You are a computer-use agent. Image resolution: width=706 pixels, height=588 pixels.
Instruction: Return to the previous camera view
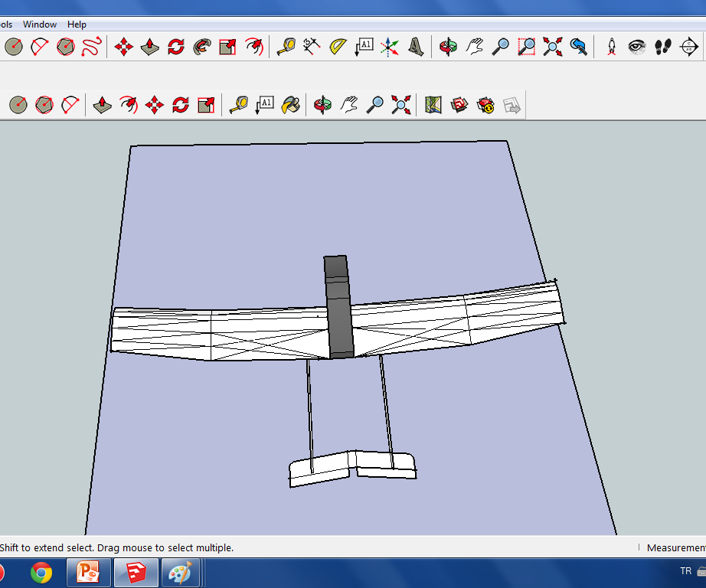pos(578,47)
